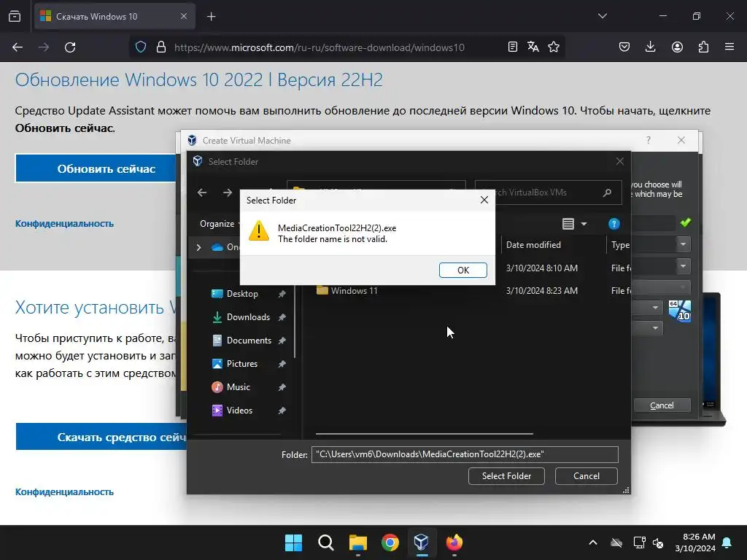Screen dimensions: 747x560
Task: Open Firefox account icon
Action: point(677,47)
